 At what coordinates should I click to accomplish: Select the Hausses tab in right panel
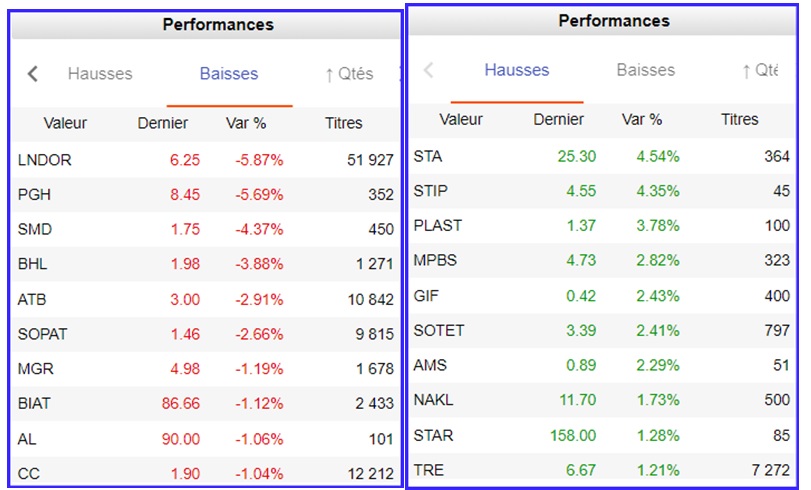517,70
